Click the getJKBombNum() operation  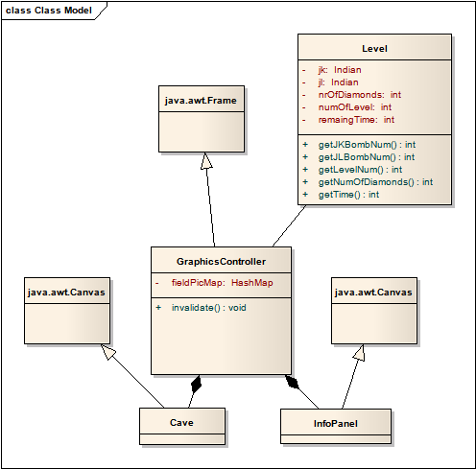tap(367, 145)
